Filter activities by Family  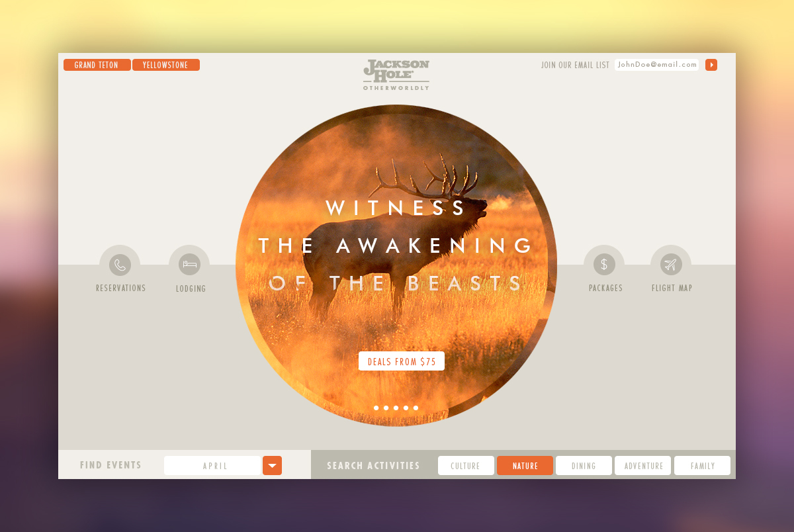click(x=702, y=466)
